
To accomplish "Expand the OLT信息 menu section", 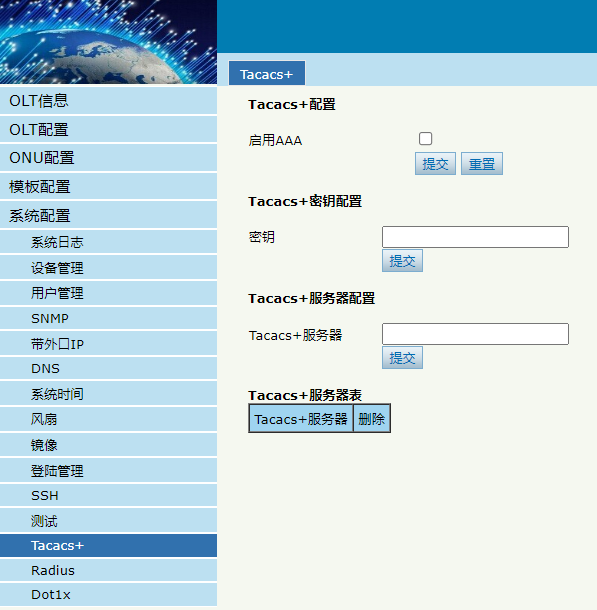I will click(x=109, y=101).
